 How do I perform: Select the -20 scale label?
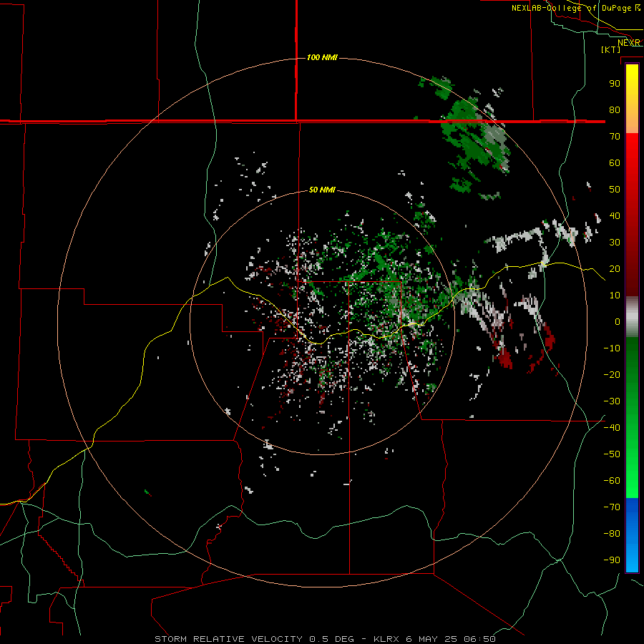(612, 375)
